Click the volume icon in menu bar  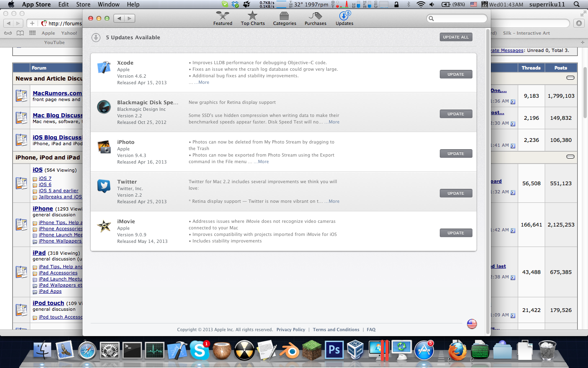(x=432, y=4)
